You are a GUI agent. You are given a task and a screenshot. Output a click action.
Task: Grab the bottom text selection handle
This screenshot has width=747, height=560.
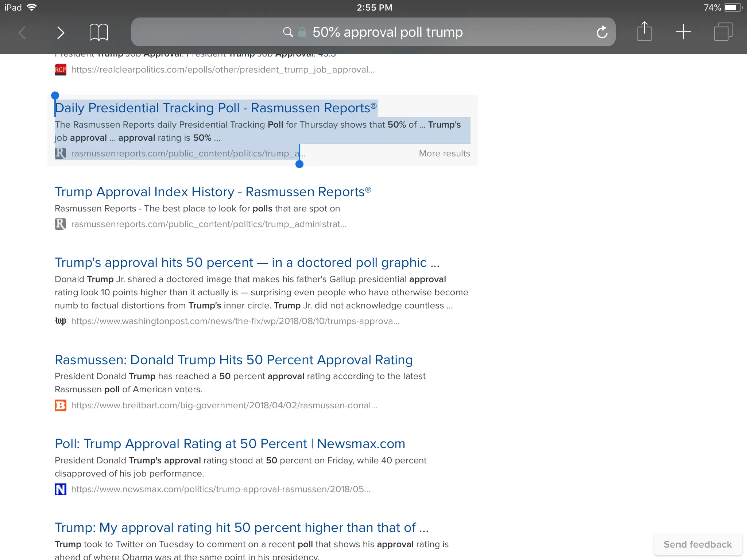299,164
